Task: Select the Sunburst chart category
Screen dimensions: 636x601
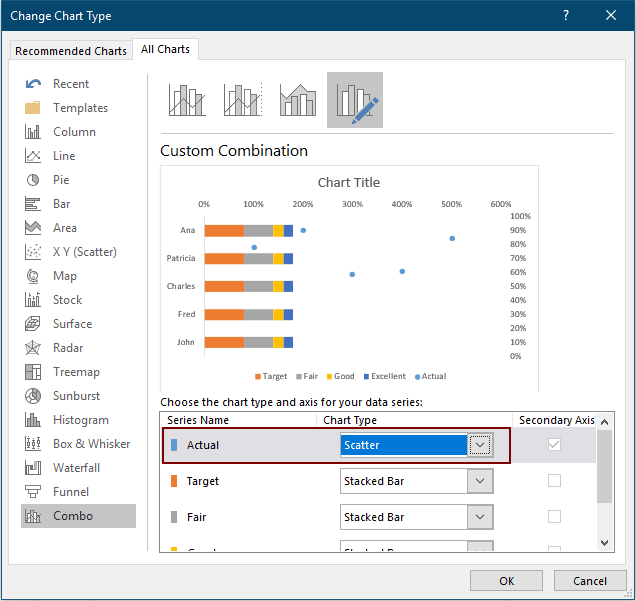Action: (78, 396)
